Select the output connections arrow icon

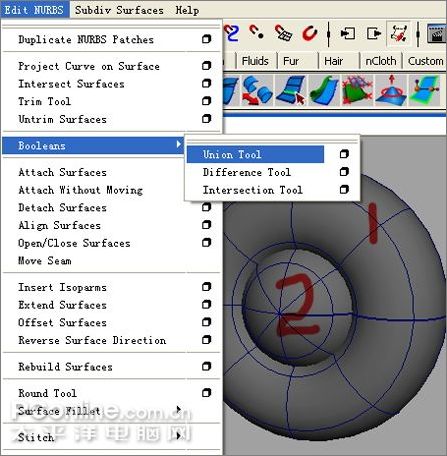click(374, 33)
